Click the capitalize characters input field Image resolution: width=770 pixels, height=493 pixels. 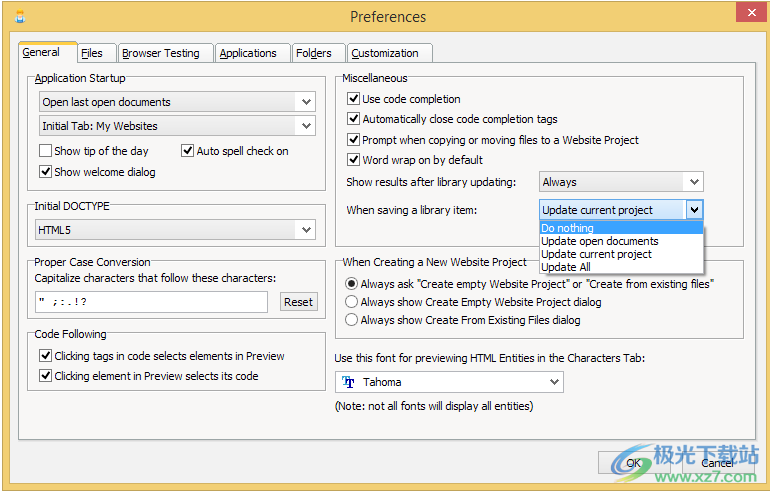(x=151, y=302)
